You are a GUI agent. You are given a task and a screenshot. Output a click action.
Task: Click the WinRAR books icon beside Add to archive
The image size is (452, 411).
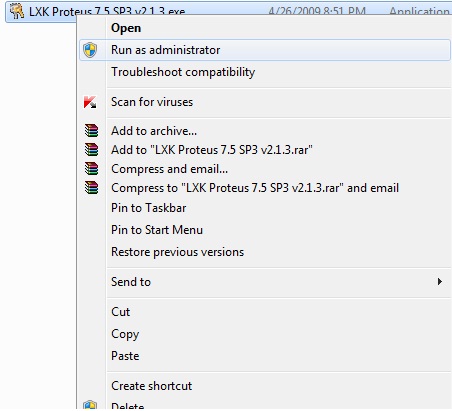coord(91,131)
